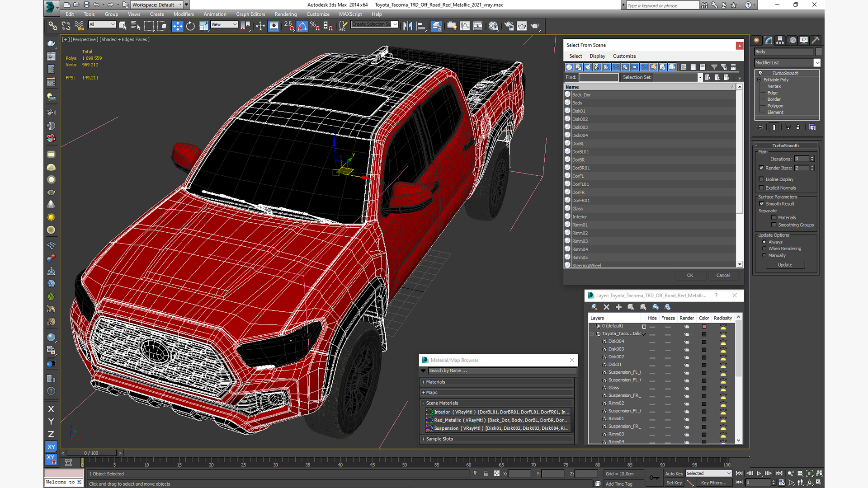The image size is (868, 488).
Task: Select the Scale tool in main toolbar
Action: pyautogui.click(x=203, y=26)
